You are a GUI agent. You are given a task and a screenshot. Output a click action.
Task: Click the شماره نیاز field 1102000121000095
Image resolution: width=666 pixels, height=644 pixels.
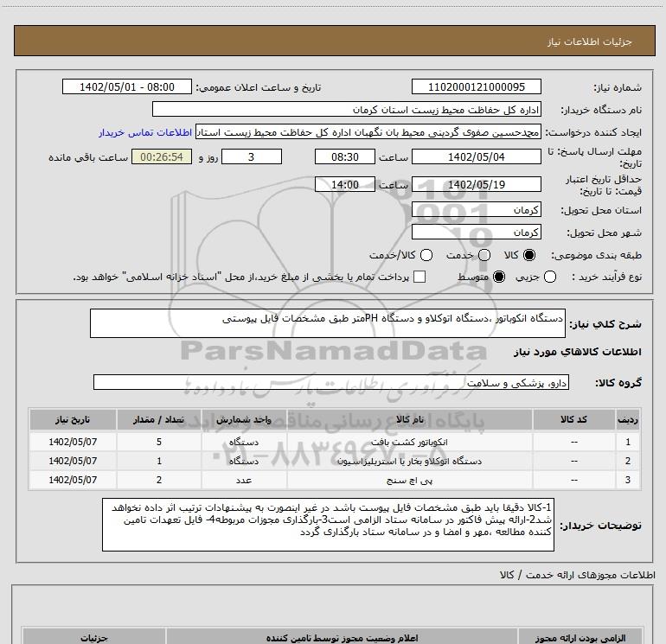tap(476, 86)
